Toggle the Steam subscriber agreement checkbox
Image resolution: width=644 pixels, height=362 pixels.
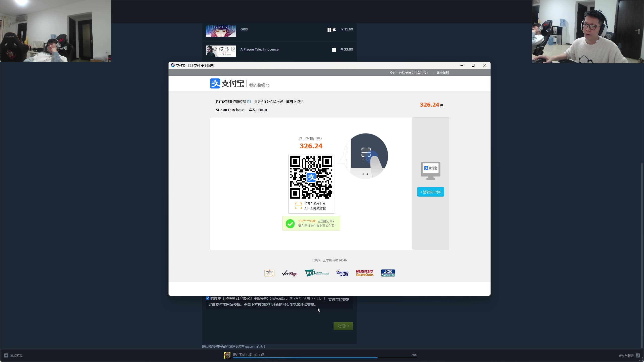click(208, 298)
